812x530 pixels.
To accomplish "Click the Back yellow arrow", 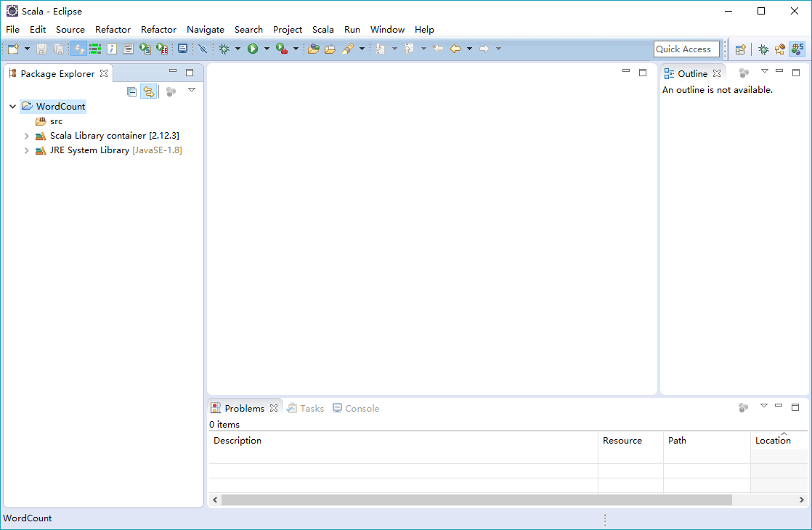I will pyautogui.click(x=455, y=49).
